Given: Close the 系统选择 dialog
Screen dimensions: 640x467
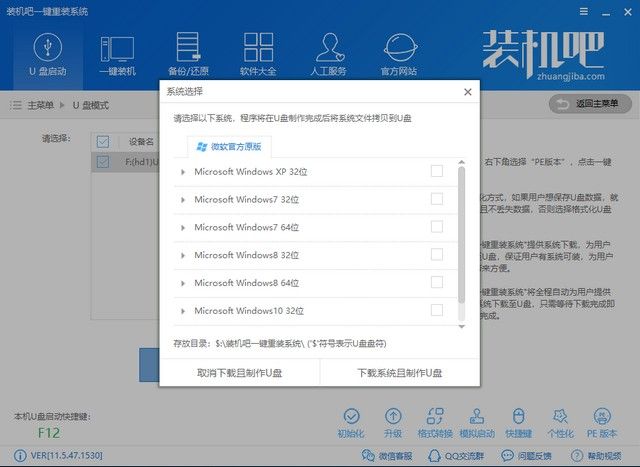Looking at the screenshot, I should pyautogui.click(x=467, y=91).
